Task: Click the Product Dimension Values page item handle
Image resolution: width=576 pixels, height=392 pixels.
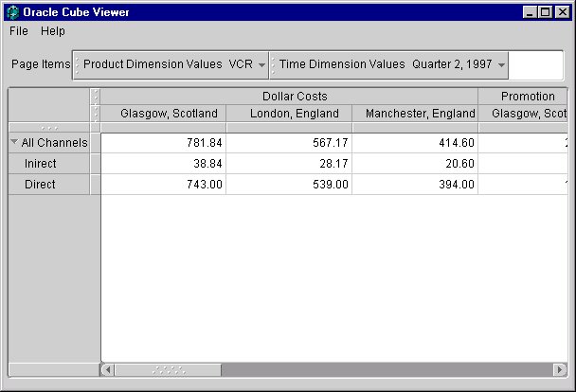Action: [x=77, y=65]
